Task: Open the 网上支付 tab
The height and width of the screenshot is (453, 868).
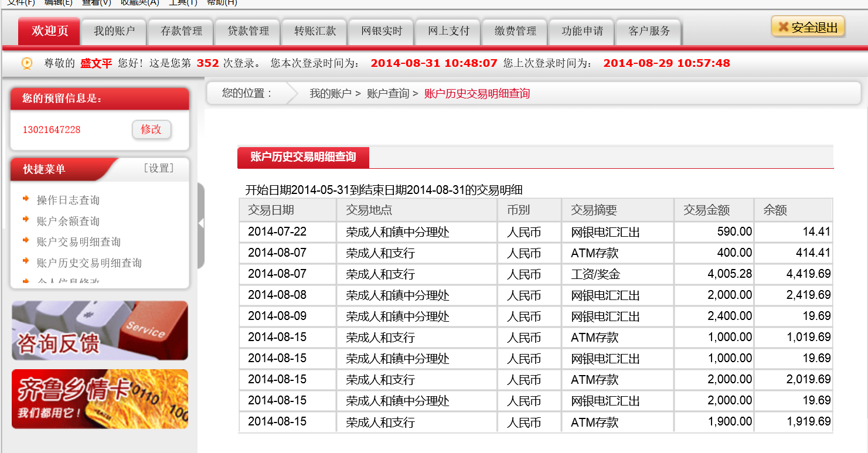Action: click(448, 32)
